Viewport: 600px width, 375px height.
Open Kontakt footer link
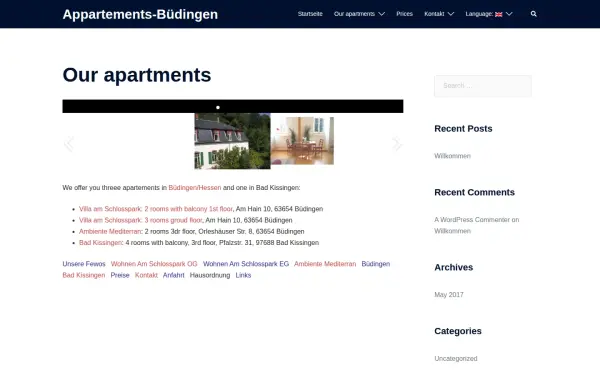pos(146,275)
